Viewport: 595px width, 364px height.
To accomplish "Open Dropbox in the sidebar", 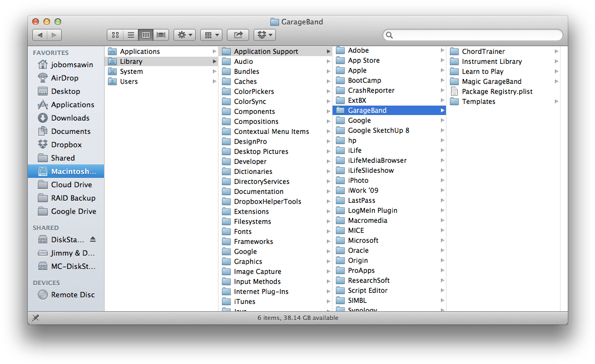I will click(x=66, y=144).
